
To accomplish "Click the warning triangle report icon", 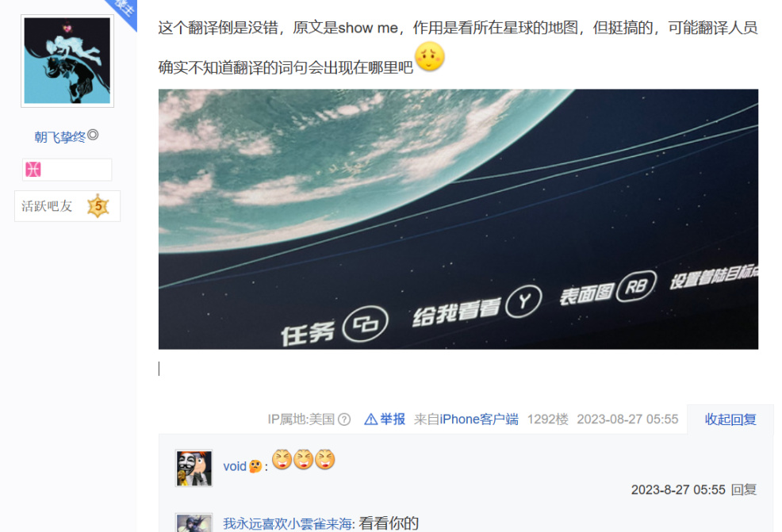I will tap(370, 420).
